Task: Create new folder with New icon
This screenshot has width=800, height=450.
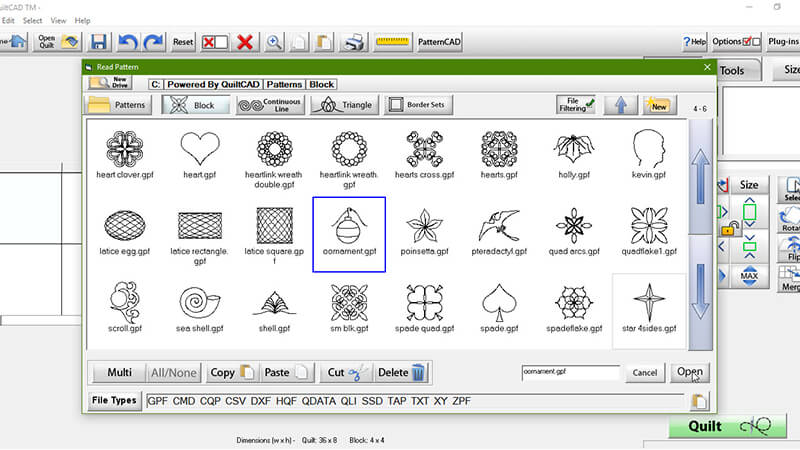Action: (x=657, y=104)
